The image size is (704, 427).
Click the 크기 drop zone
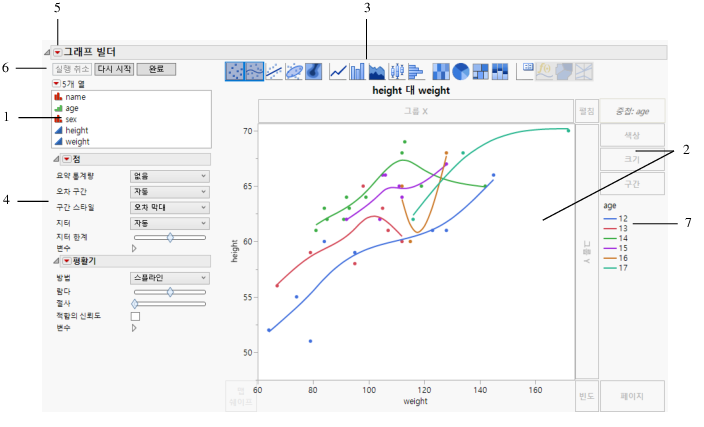[x=632, y=159]
